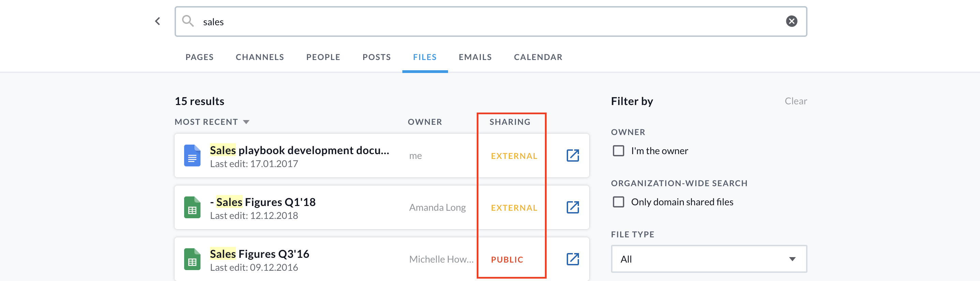Viewport: 980px width, 281px height.
Task: Select the People tab
Action: (323, 57)
